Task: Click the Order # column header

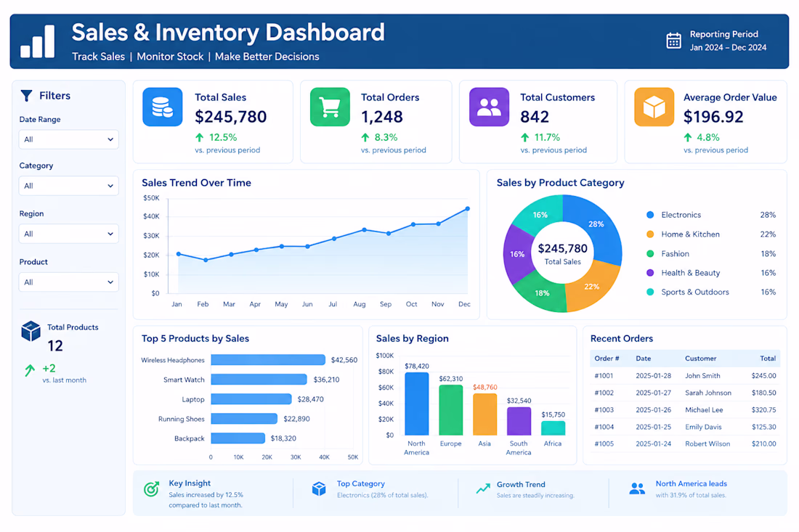Action: (x=607, y=359)
